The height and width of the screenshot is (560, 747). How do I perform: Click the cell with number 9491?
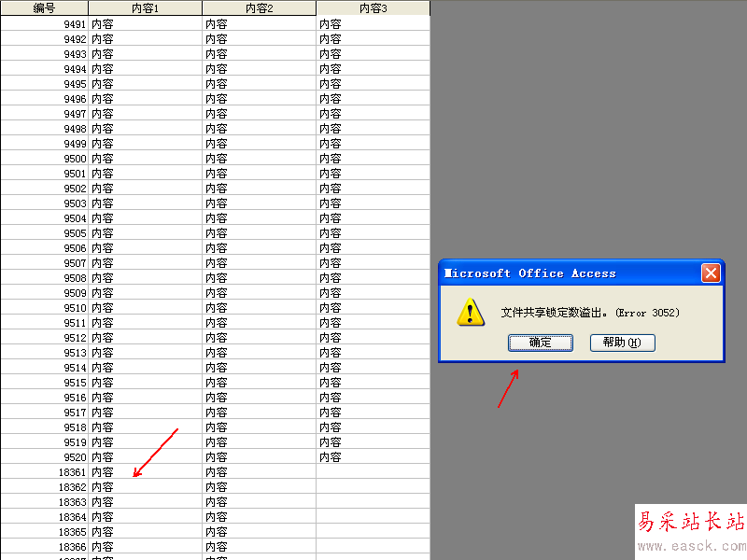tap(44, 24)
